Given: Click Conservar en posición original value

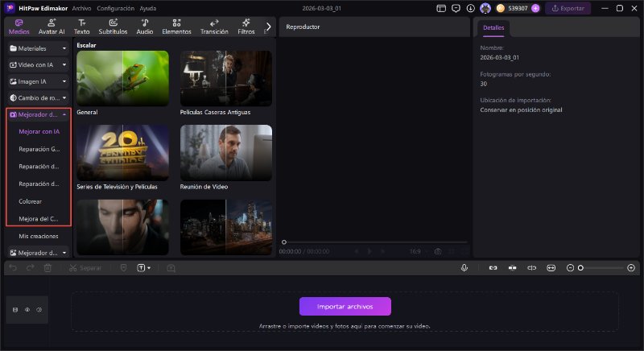Looking at the screenshot, I should tap(521, 110).
